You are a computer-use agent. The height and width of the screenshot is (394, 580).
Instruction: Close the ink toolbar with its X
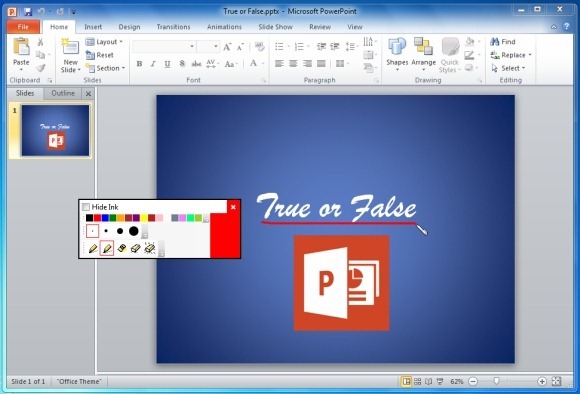[233, 207]
